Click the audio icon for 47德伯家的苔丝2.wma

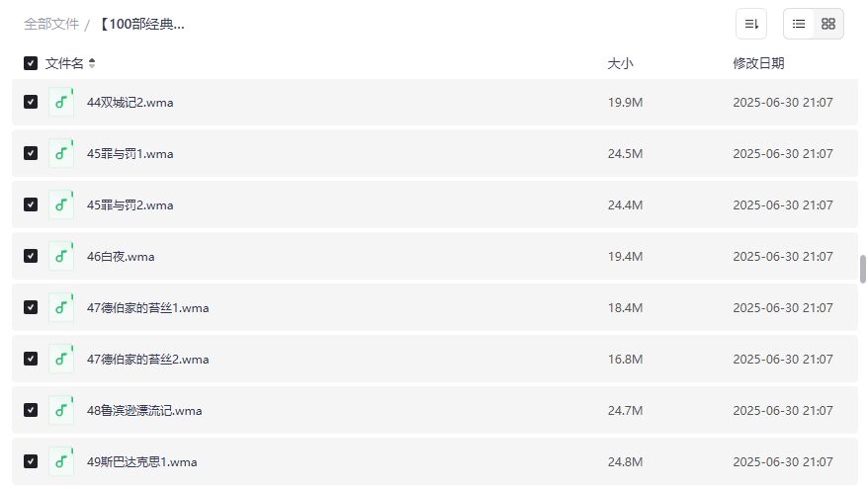click(61, 359)
